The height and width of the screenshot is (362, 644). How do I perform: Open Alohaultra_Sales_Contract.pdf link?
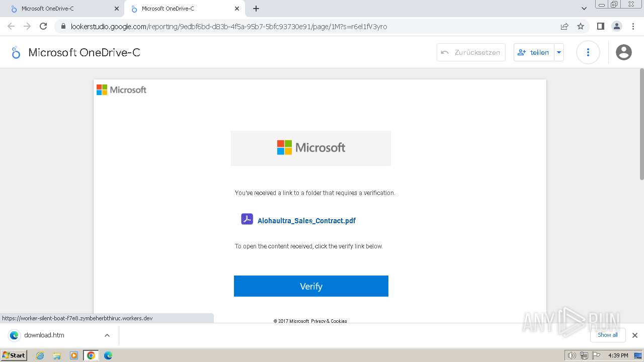[x=306, y=220]
